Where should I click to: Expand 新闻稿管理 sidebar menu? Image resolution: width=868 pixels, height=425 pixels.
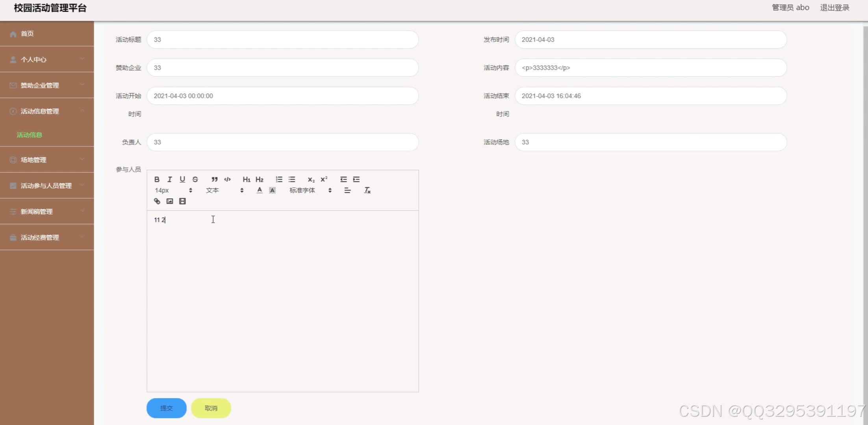(47, 212)
